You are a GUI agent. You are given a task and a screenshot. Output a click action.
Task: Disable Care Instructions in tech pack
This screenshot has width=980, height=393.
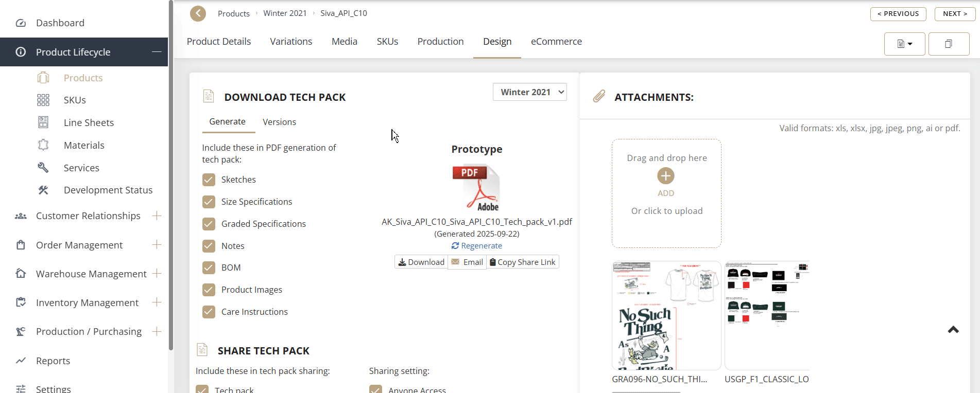(x=209, y=312)
